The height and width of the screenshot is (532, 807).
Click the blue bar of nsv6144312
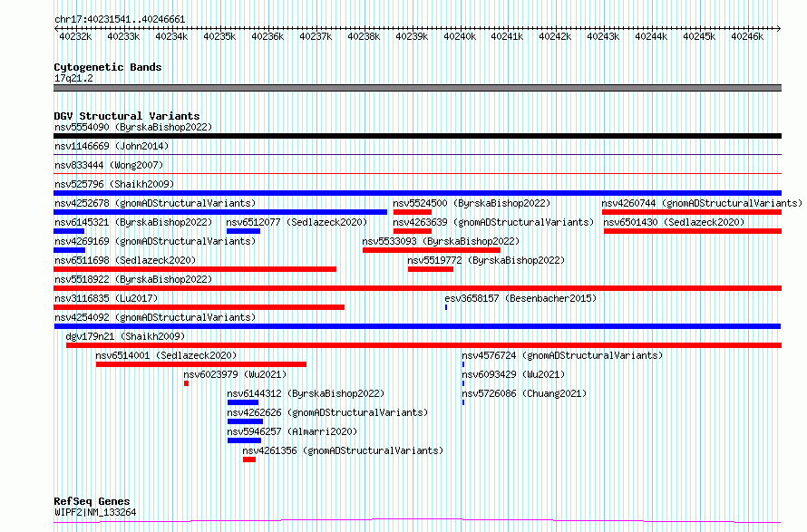pos(243,402)
